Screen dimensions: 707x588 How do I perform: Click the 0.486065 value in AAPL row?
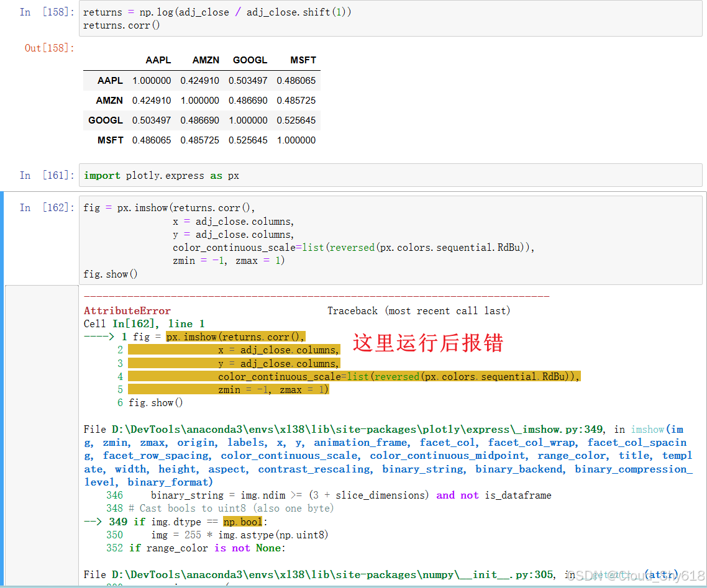[x=296, y=81]
